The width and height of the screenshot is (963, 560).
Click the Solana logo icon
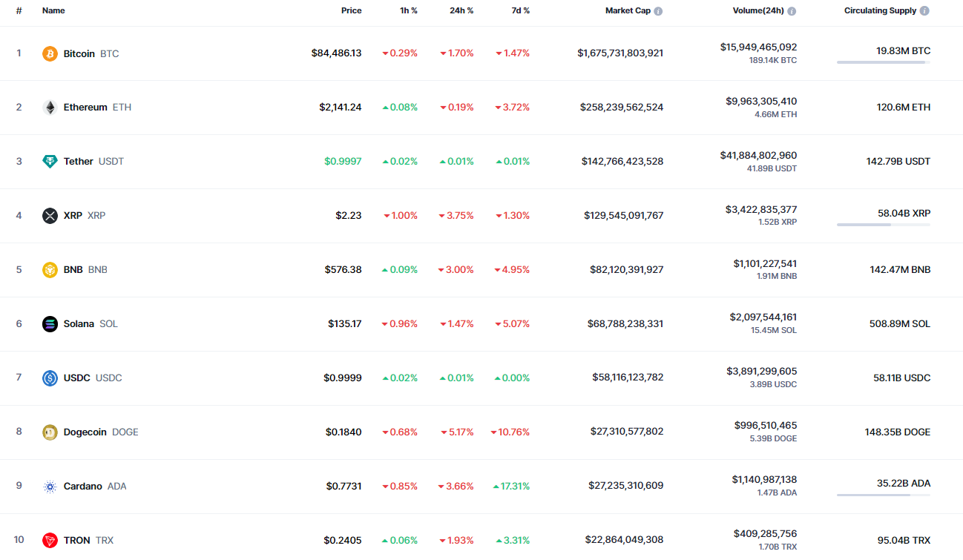(50, 324)
